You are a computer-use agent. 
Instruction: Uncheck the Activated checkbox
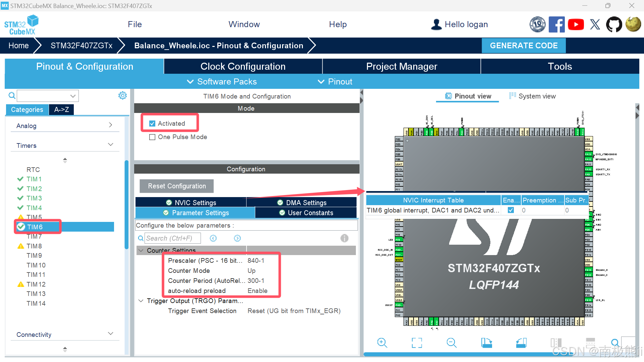point(152,124)
